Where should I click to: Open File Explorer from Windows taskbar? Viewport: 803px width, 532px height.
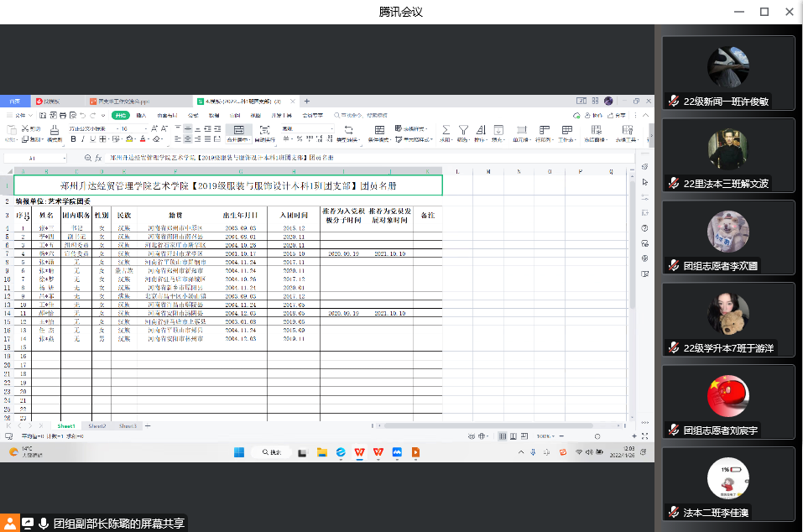point(321,452)
